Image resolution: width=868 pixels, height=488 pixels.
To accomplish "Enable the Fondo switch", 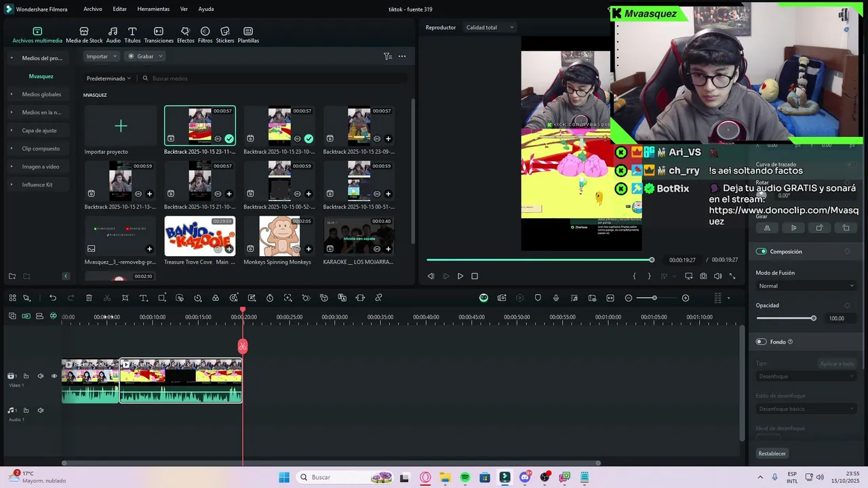I will [761, 342].
